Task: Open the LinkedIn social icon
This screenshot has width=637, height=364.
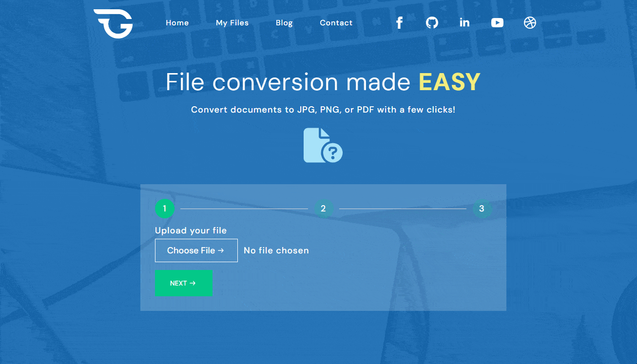Action: 464,22
